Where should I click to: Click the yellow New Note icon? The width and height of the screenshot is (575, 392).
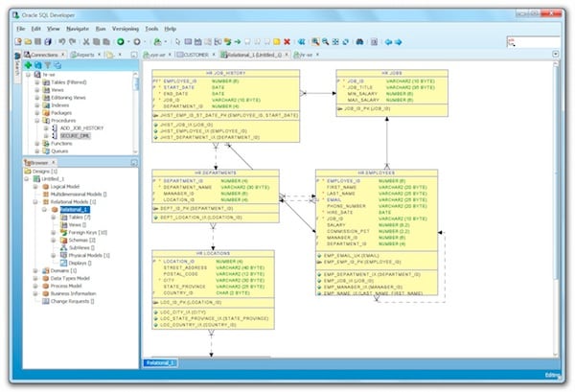[x=277, y=42]
